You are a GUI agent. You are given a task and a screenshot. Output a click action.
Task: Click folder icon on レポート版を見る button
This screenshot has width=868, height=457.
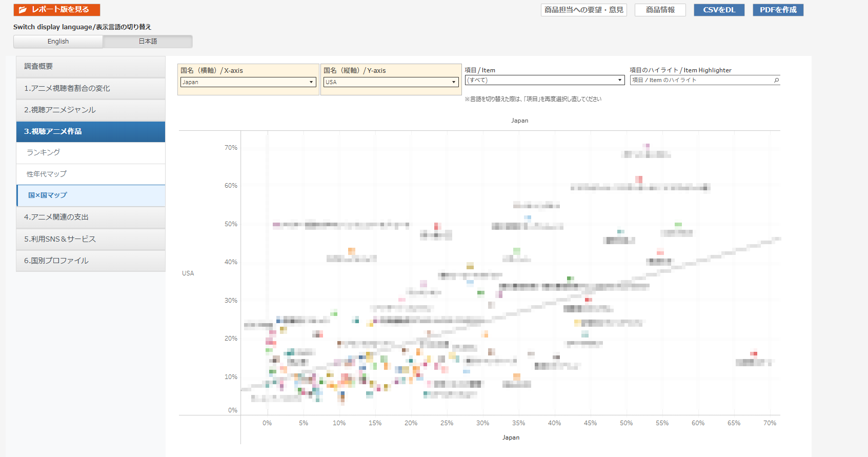point(23,10)
